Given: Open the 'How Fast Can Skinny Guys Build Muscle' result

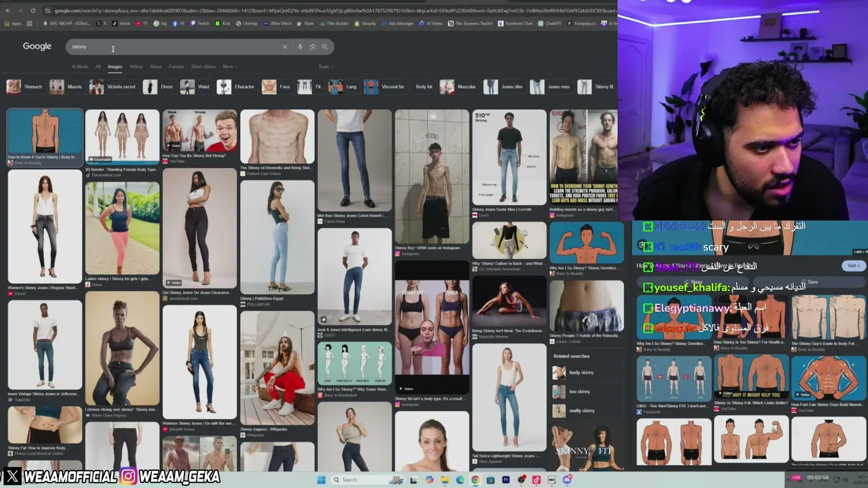Looking at the screenshot, I should coord(829,383).
